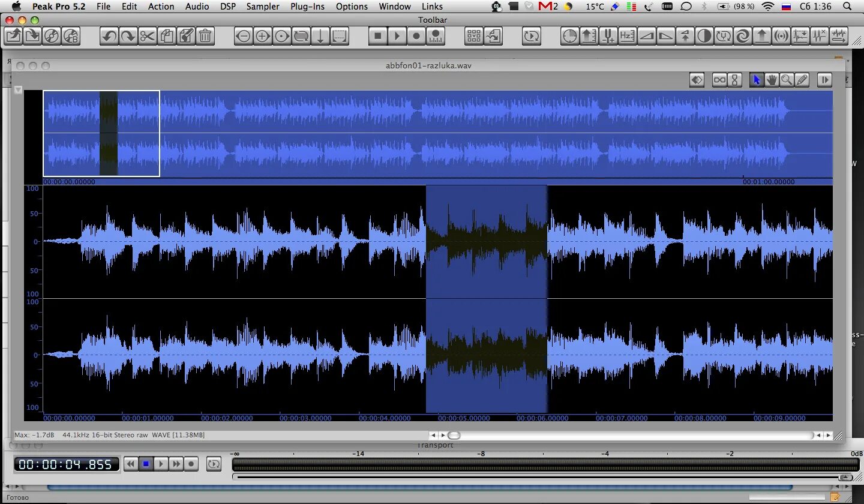Click the white view rectangle in overview waveform

pyautogui.click(x=101, y=133)
